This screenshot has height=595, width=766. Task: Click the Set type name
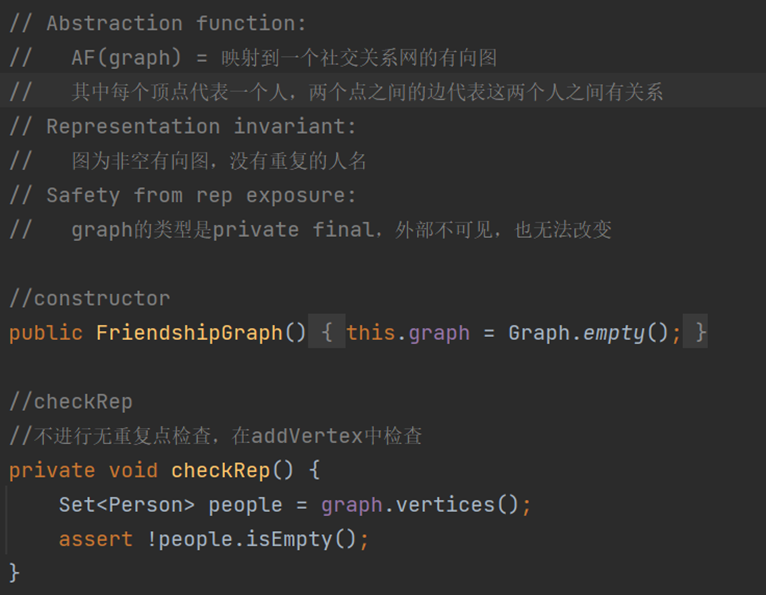(x=77, y=505)
